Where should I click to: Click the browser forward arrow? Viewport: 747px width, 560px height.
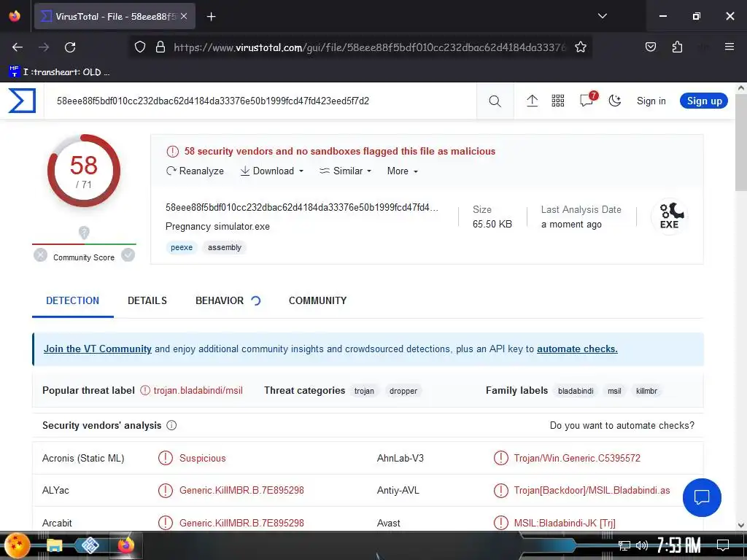pyautogui.click(x=44, y=47)
